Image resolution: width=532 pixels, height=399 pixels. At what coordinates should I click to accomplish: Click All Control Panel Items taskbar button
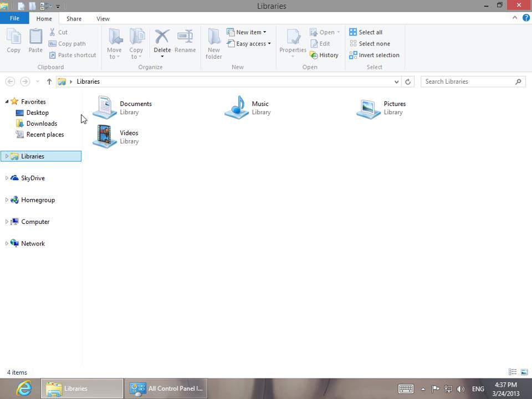coord(166,389)
